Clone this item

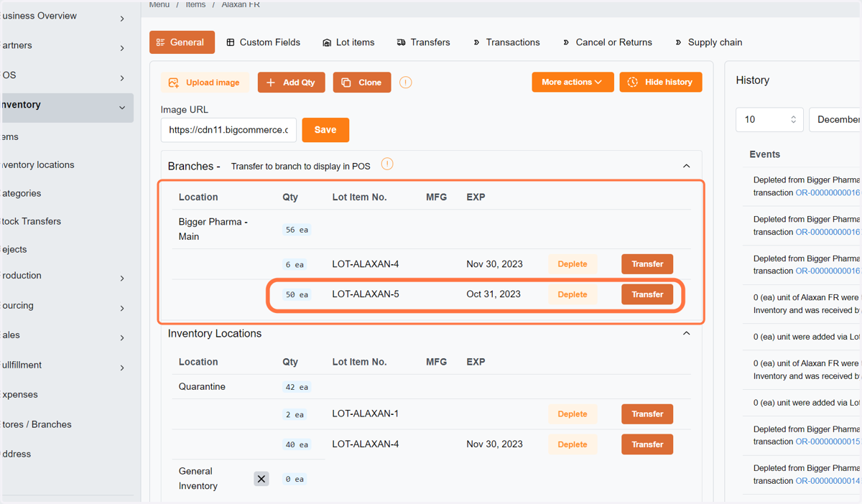(x=362, y=83)
